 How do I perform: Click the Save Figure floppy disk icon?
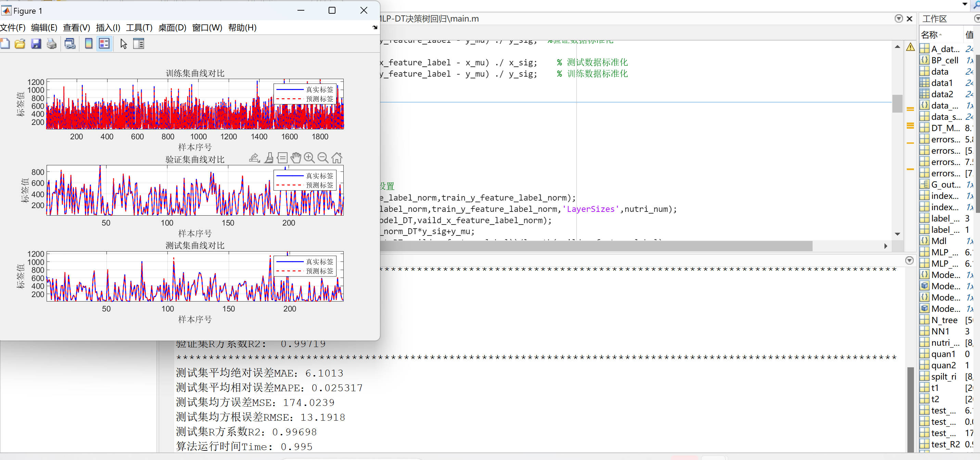point(36,44)
